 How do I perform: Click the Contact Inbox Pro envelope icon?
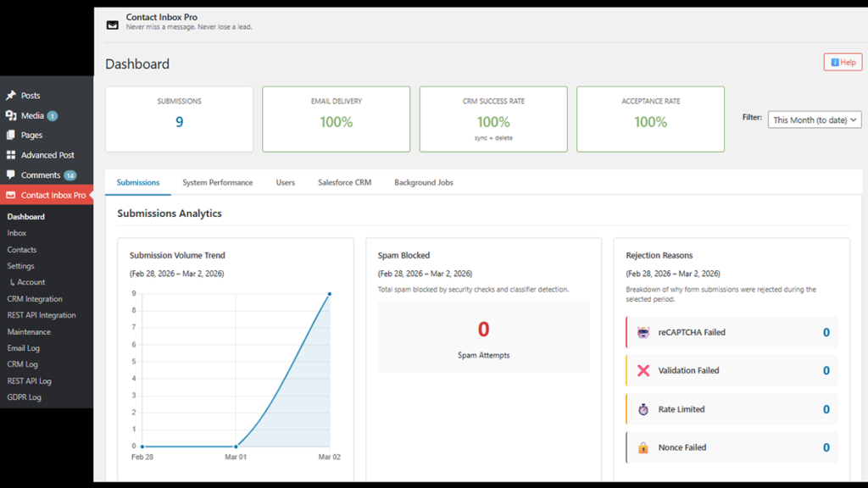click(x=11, y=195)
